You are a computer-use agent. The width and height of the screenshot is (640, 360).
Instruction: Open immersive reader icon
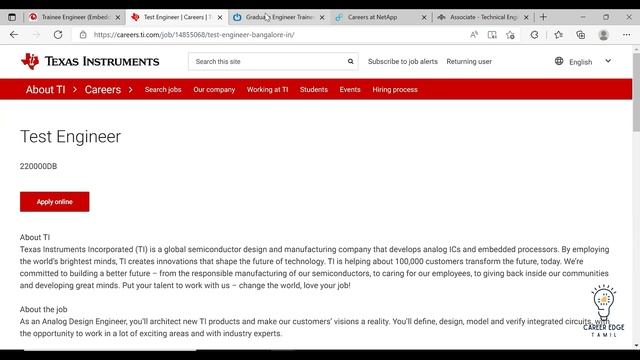point(492,35)
